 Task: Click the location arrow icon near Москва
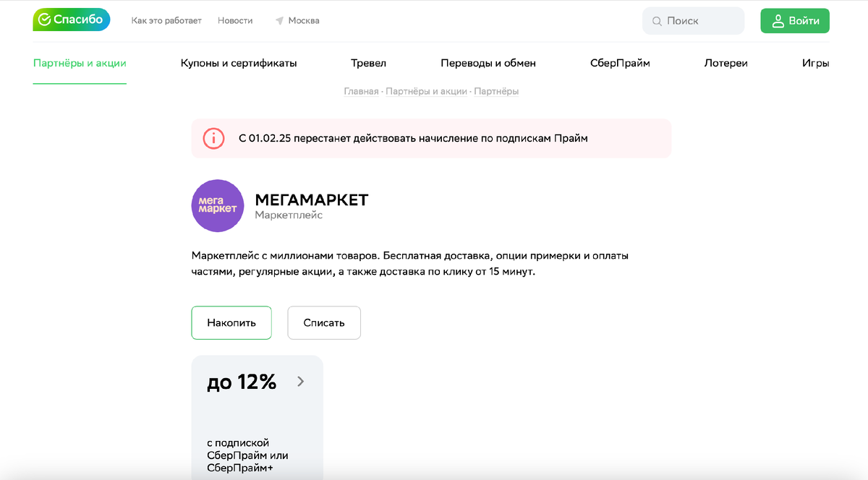pyautogui.click(x=279, y=21)
